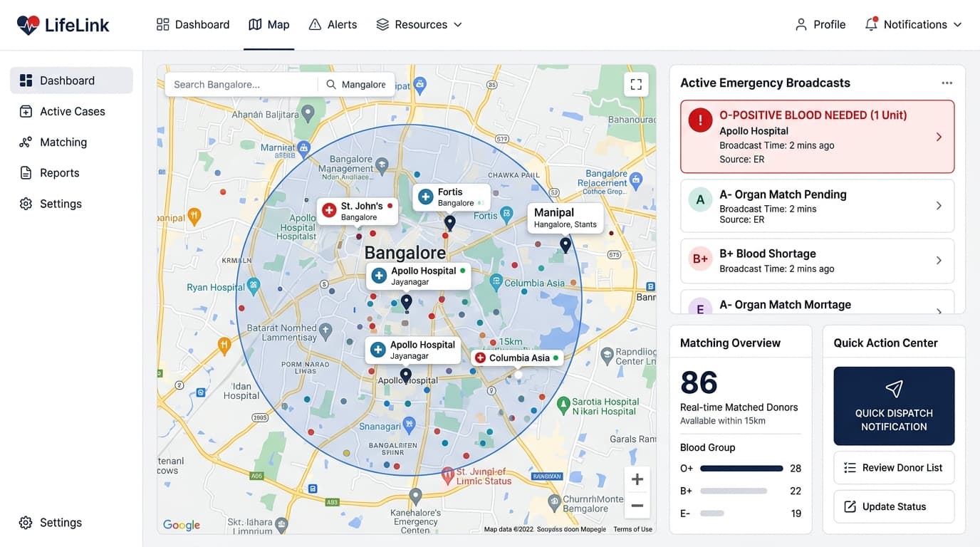Click the 86 matched donors count

click(699, 382)
